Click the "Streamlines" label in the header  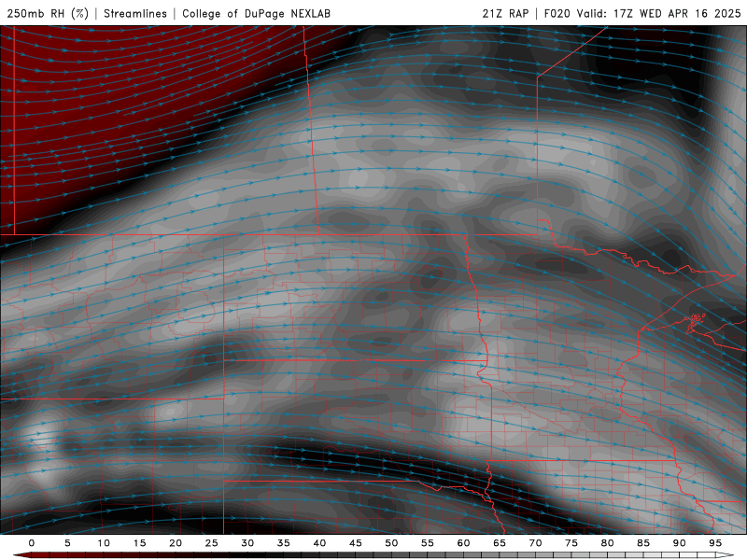pos(135,13)
